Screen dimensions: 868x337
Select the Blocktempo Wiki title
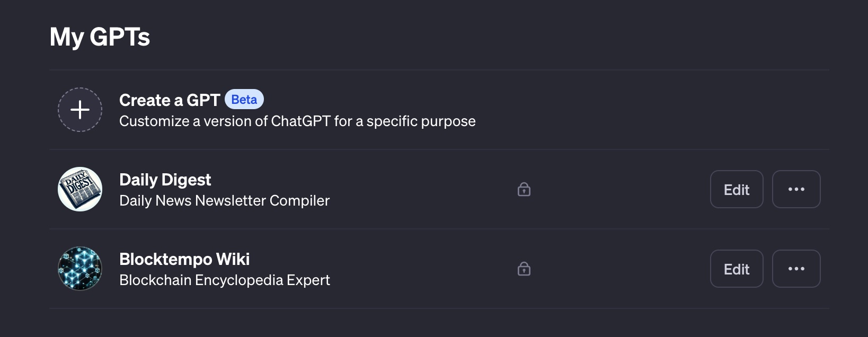[x=184, y=259]
